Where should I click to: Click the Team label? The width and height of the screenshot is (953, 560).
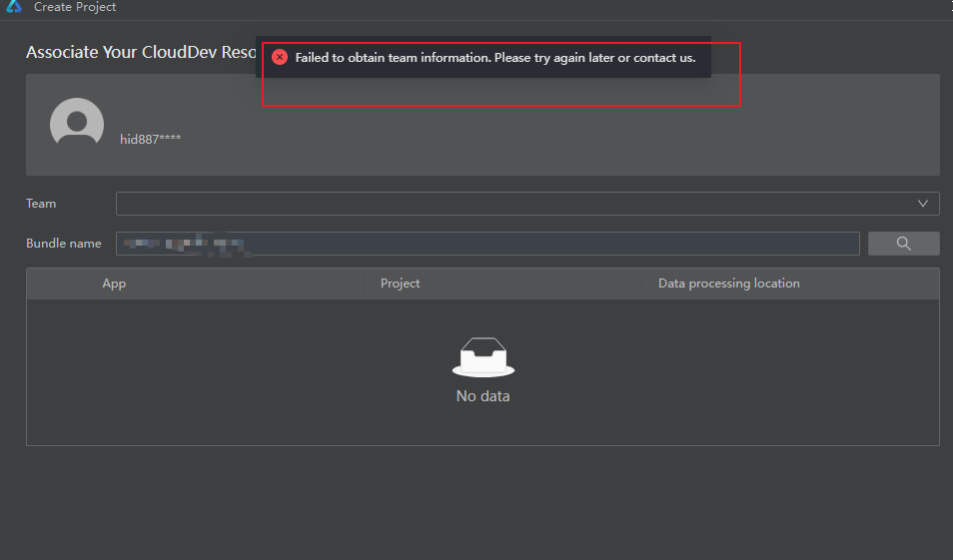point(41,204)
